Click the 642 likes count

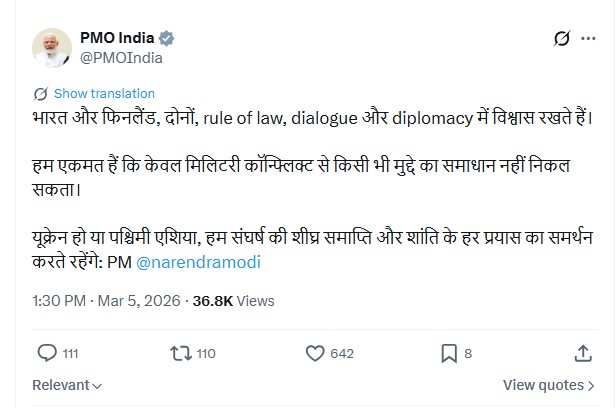click(342, 352)
